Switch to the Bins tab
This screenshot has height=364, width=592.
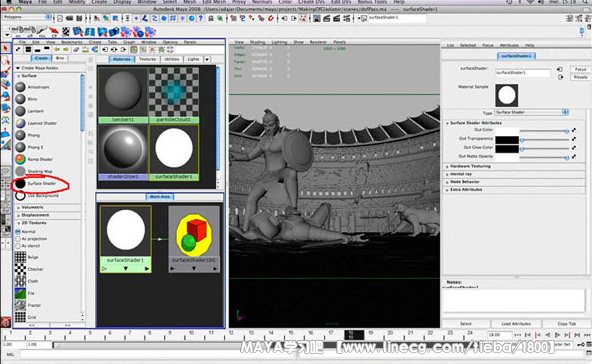[x=60, y=58]
